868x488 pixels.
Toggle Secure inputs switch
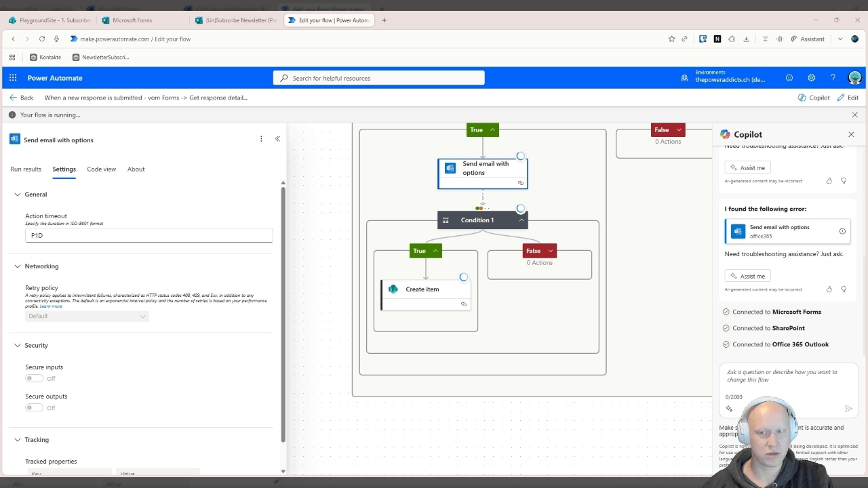[34, 378]
